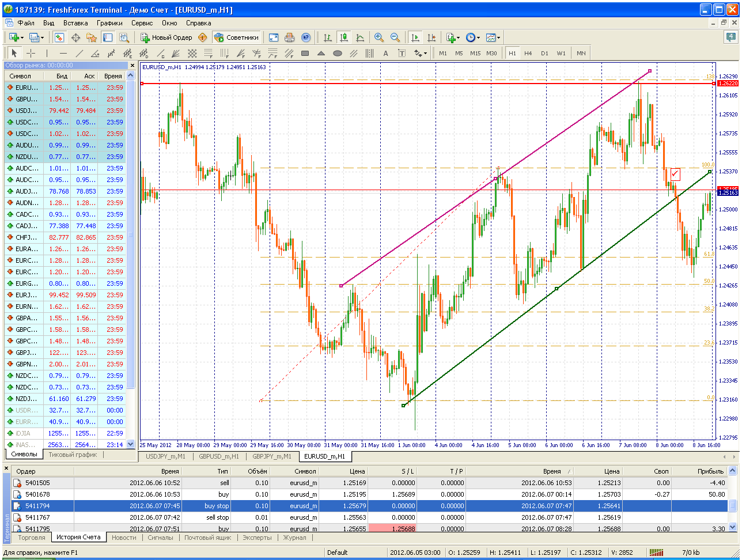Open the Arrows objects dropdown

pyautogui.click(x=421, y=53)
